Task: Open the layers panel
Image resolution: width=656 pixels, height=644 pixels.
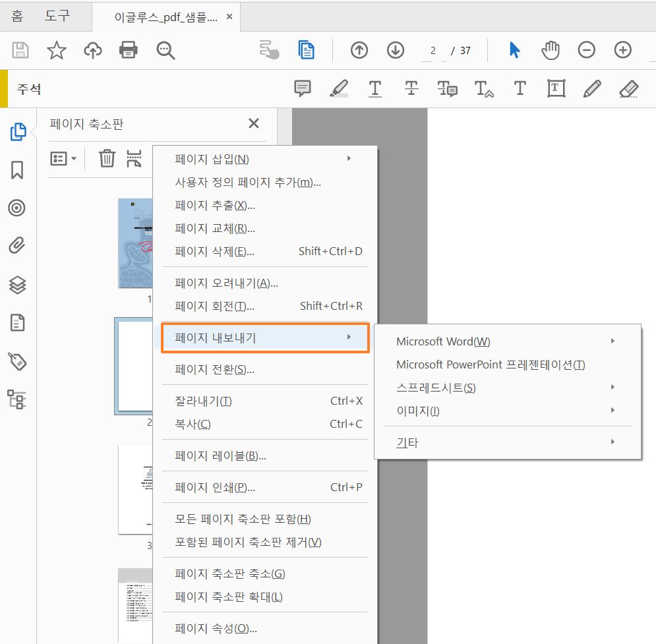Action: 18,285
